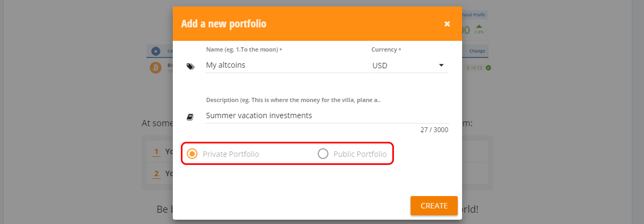Click the green chevron icon beside $+0.12
This screenshot has height=224, width=644.
click(489, 68)
